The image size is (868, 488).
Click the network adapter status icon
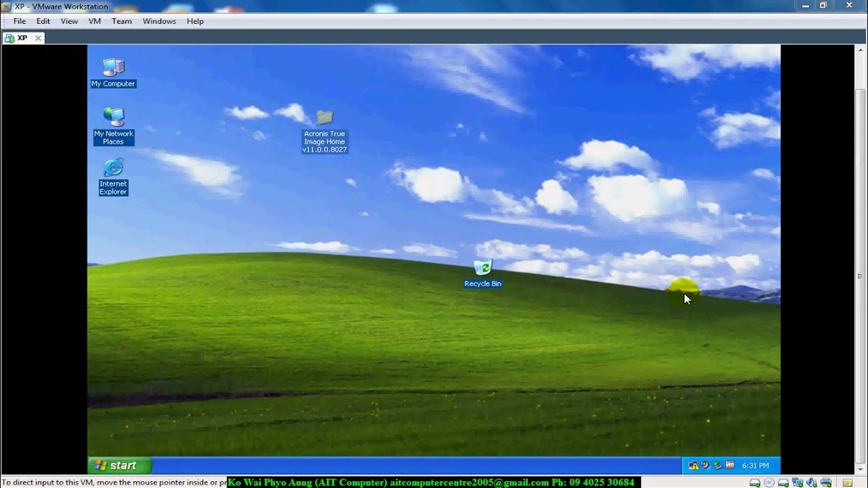(x=797, y=483)
